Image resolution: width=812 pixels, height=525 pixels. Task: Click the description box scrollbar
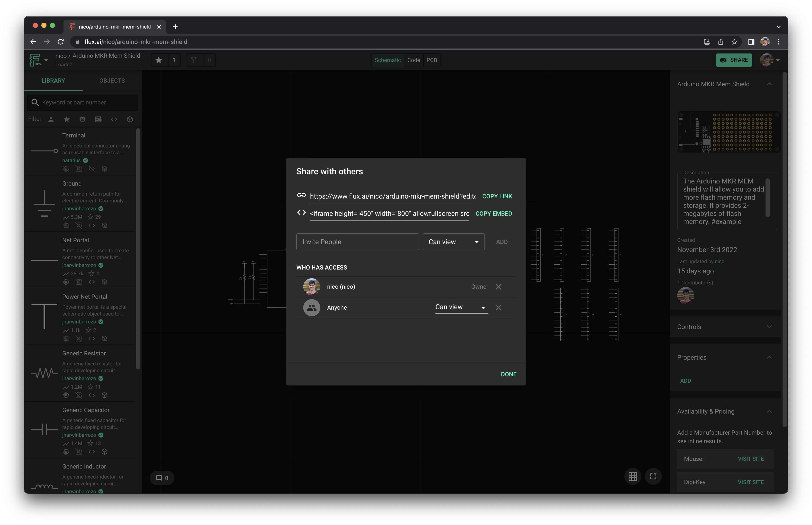(767, 198)
